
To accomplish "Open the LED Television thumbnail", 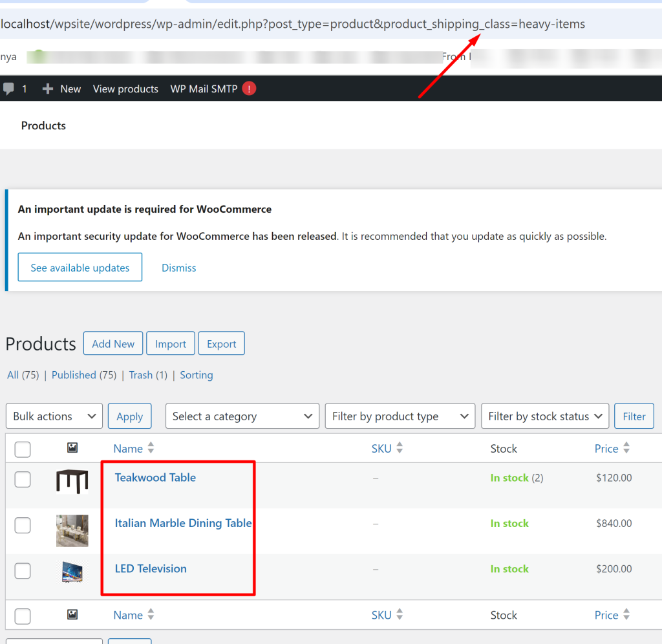I will coord(72,572).
